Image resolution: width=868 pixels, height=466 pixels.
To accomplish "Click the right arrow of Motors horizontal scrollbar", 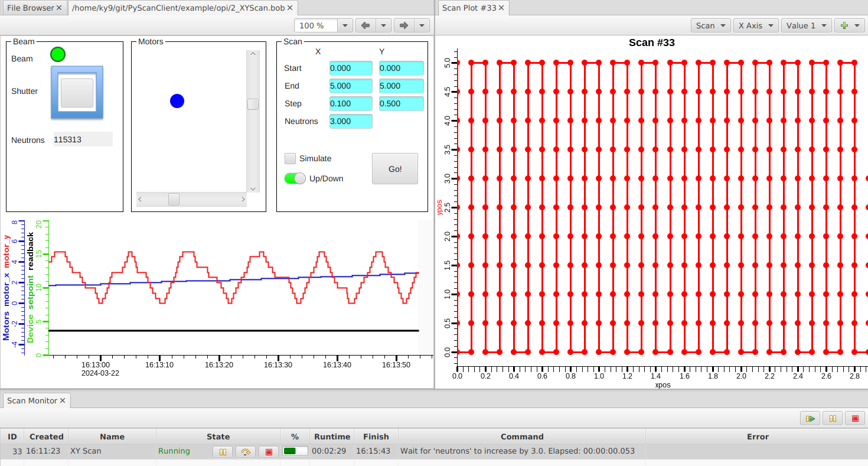I will click(x=243, y=200).
